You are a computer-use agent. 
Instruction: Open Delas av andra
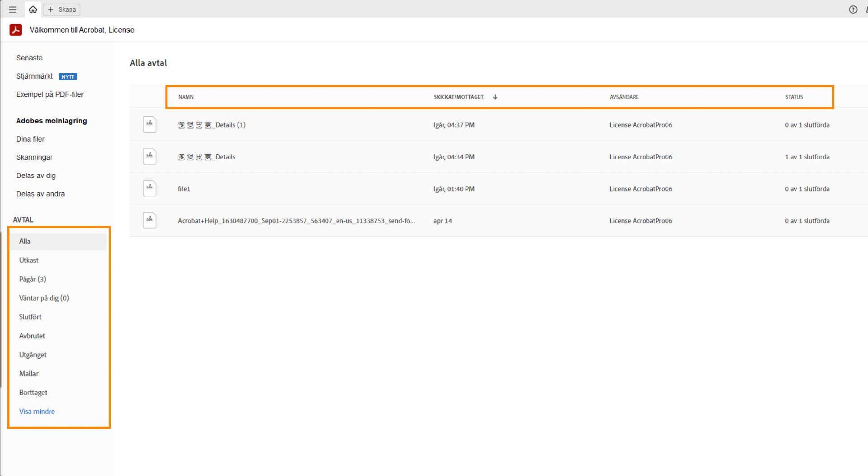point(40,194)
